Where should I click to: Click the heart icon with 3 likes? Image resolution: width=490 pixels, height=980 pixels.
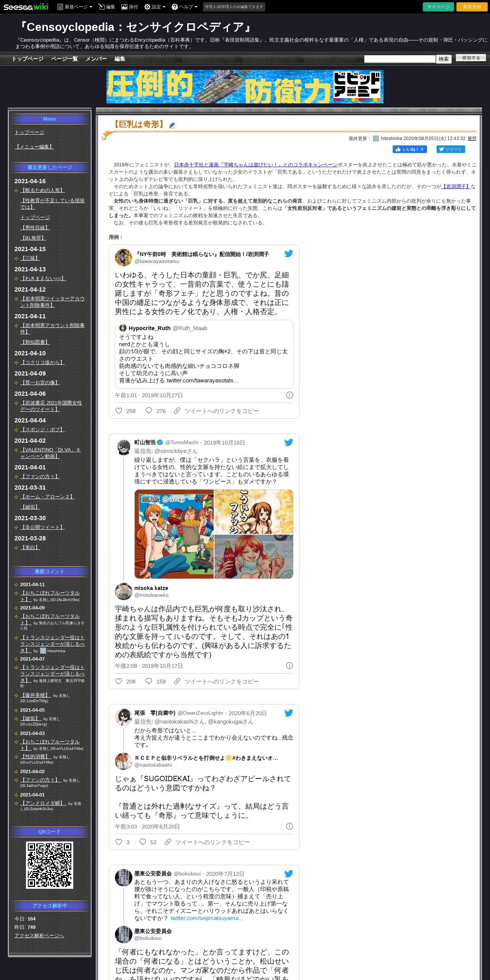119,842
